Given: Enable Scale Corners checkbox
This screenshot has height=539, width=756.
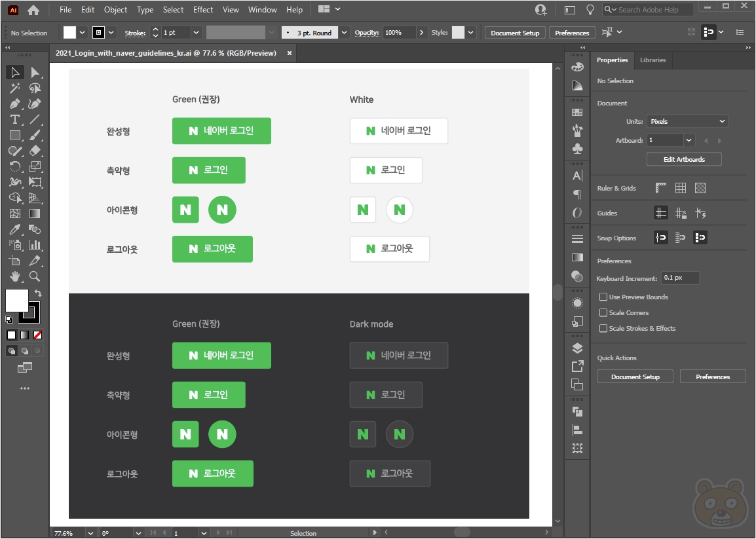Looking at the screenshot, I should tap(603, 312).
